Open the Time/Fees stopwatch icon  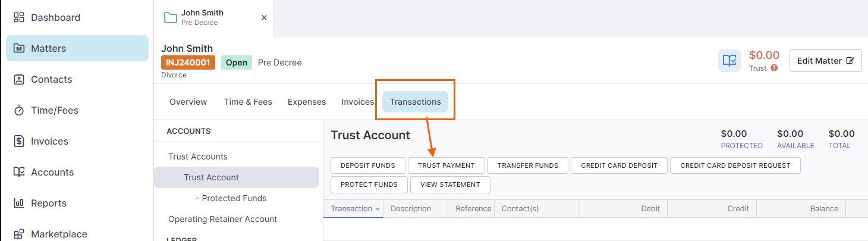(19, 111)
